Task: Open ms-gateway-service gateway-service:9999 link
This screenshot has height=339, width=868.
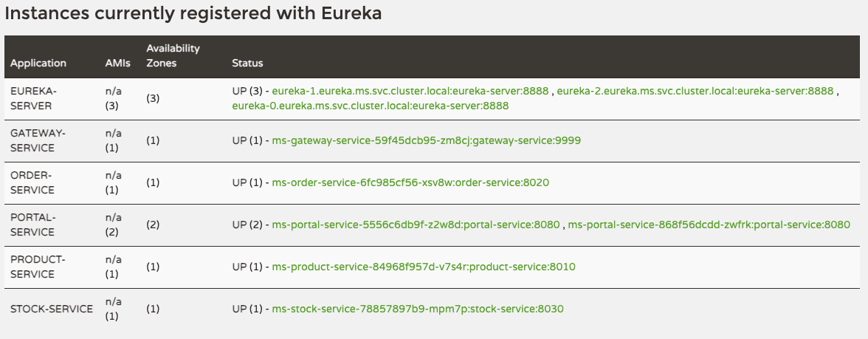Action: pyautogui.click(x=427, y=140)
